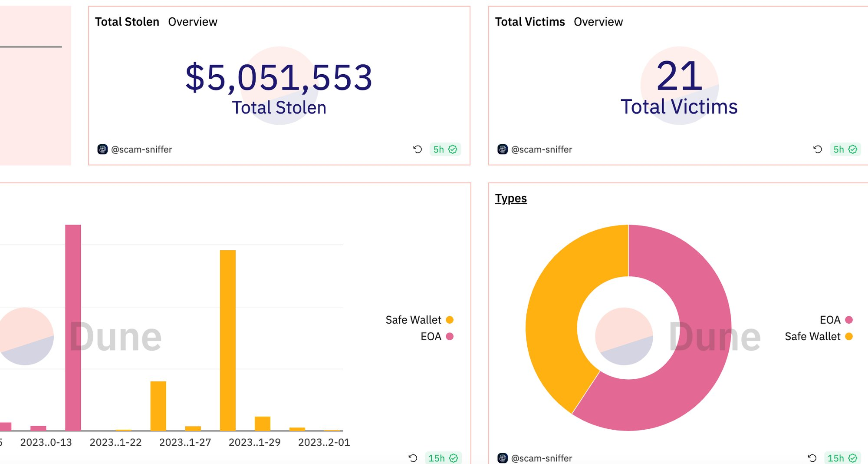Click the Total Victims panel title
The image size is (868, 464).
(530, 22)
